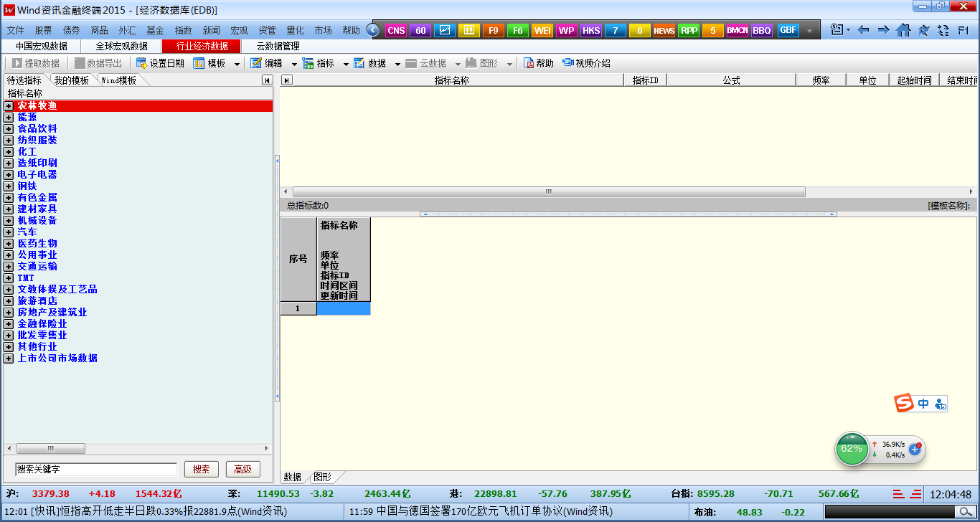Click the Sogou input method S icon
980x522 pixels.
pos(904,403)
